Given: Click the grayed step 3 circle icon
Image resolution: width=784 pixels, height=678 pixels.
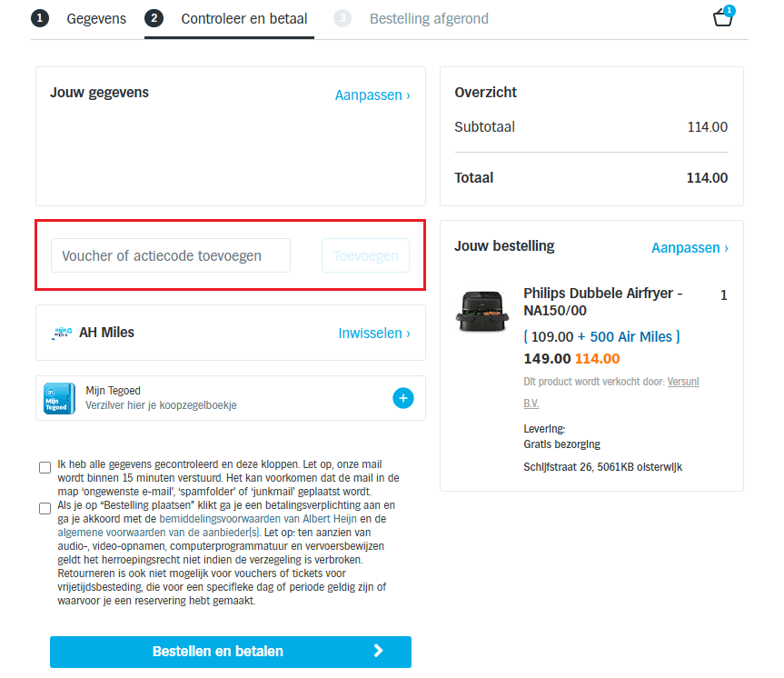Looking at the screenshot, I should pos(342,17).
